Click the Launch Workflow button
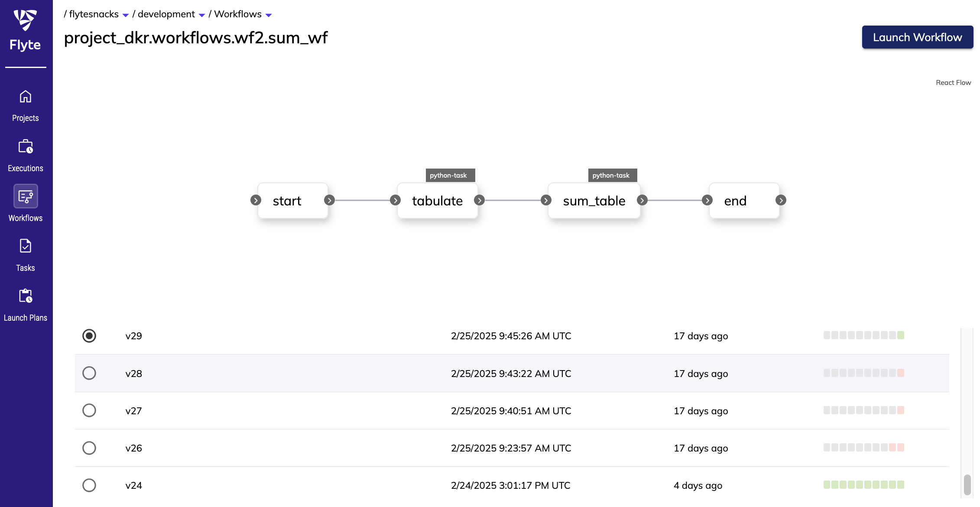 pyautogui.click(x=918, y=37)
